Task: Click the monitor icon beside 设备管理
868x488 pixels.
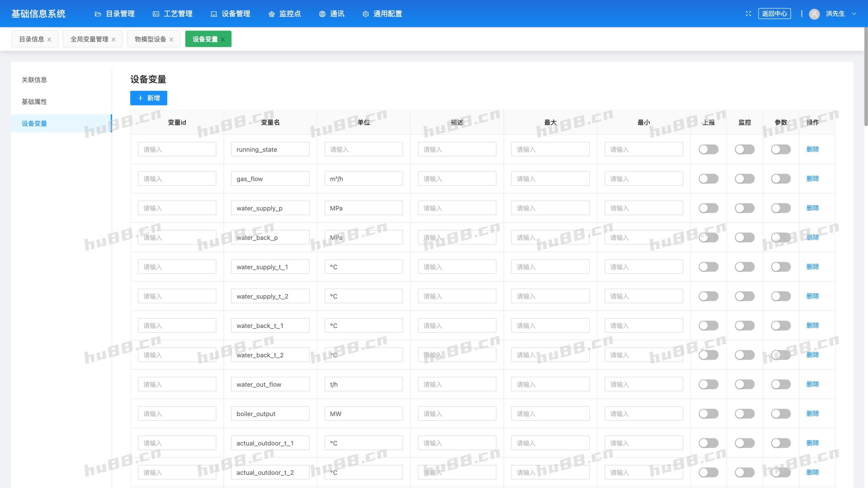Action: click(x=214, y=14)
